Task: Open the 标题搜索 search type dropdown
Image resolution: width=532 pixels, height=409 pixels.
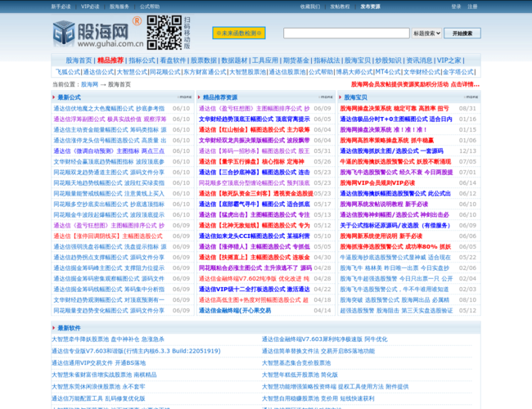Action: click(x=426, y=34)
